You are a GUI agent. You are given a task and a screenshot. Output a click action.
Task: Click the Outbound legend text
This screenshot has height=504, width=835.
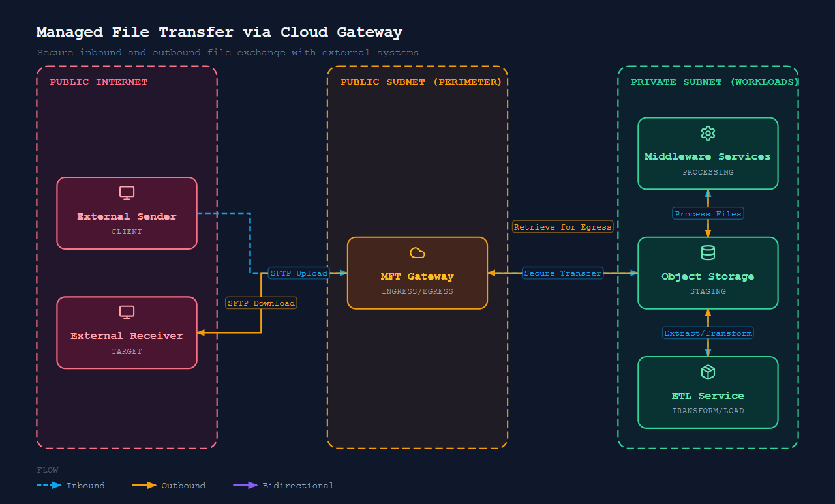(183, 486)
